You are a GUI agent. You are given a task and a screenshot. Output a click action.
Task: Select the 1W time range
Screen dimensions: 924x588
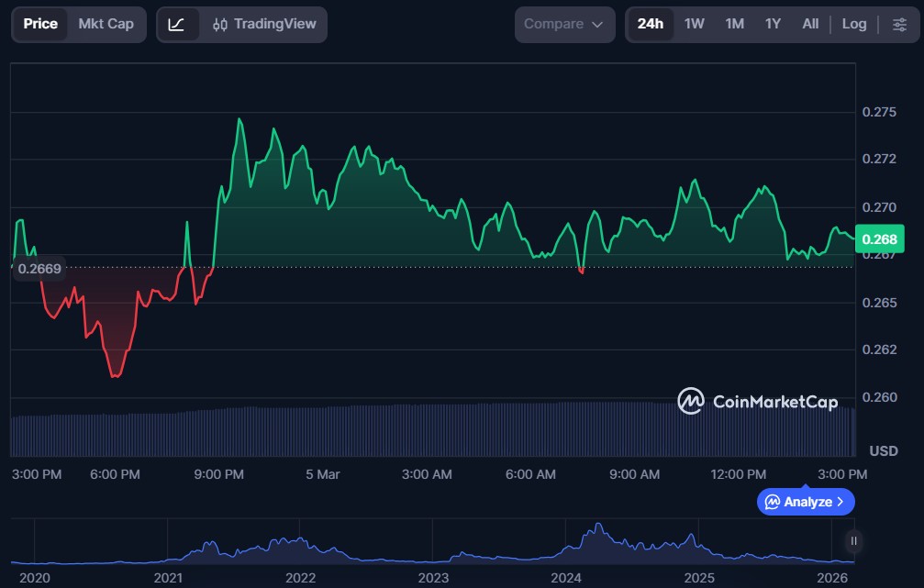point(695,25)
